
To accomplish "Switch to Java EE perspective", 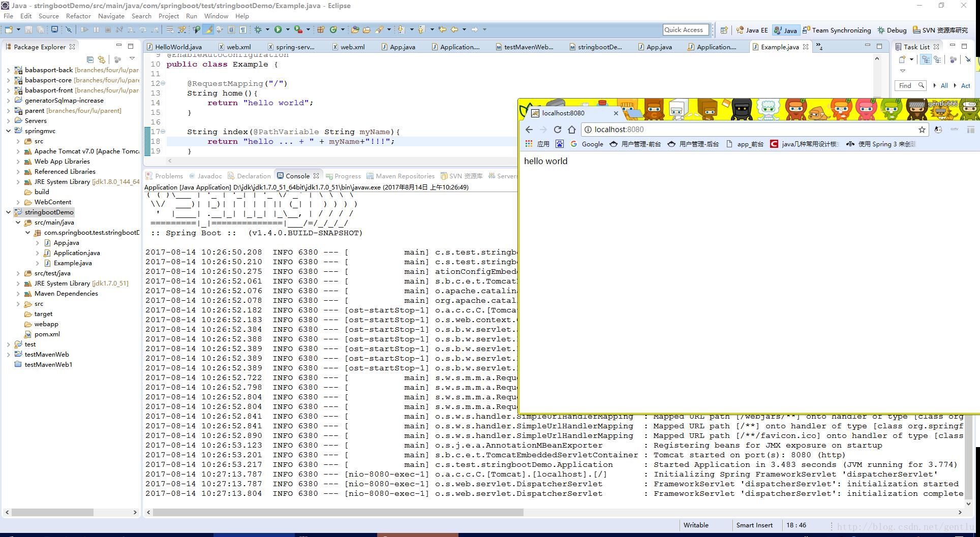I will coord(752,30).
